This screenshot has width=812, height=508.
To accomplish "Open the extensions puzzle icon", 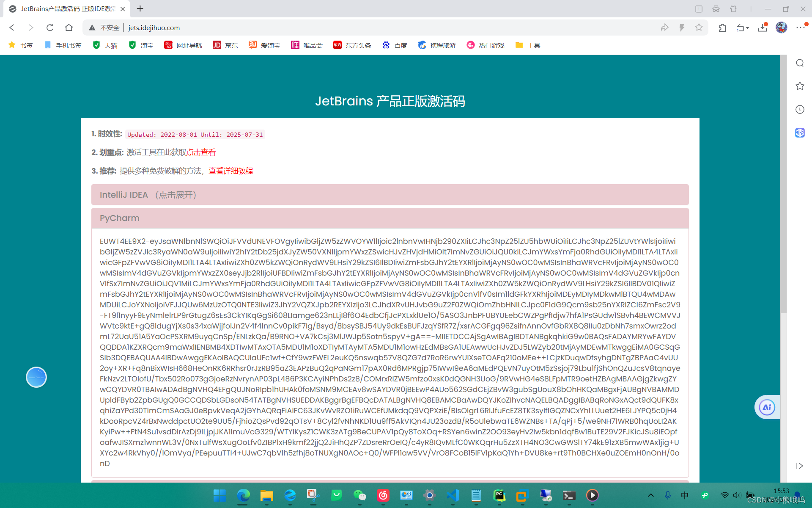I will tap(722, 28).
